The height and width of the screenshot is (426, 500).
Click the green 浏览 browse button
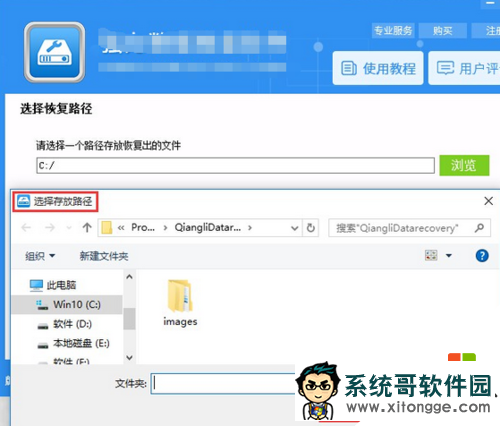[464, 165]
